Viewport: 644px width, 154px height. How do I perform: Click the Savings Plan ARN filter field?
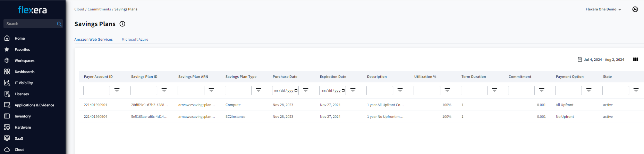tap(191, 91)
